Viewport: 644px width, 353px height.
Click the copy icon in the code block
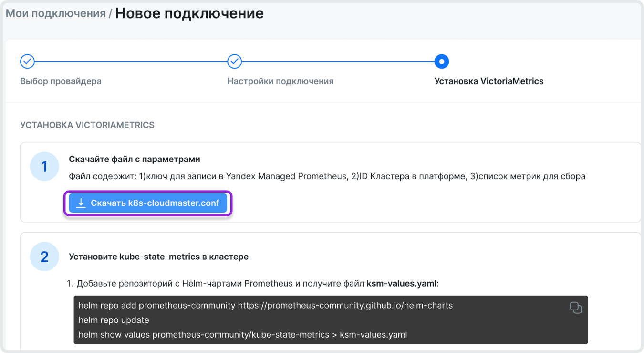point(576,308)
